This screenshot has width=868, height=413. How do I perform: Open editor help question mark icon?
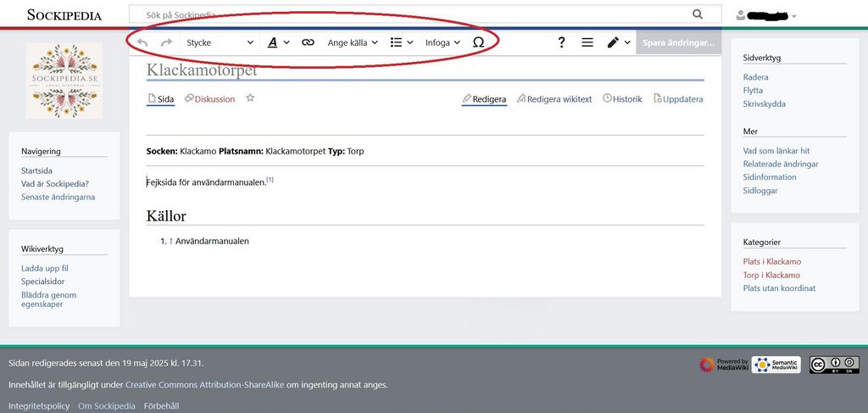561,42
